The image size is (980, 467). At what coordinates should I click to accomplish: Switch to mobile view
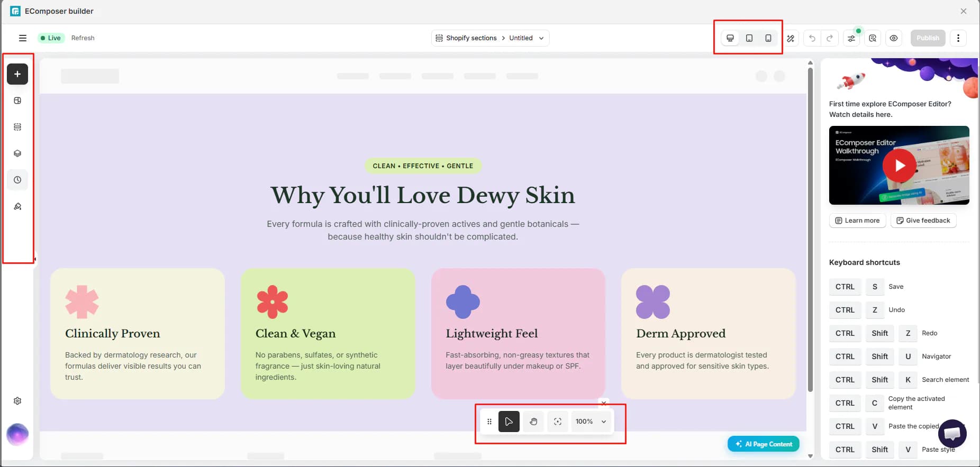768,38
